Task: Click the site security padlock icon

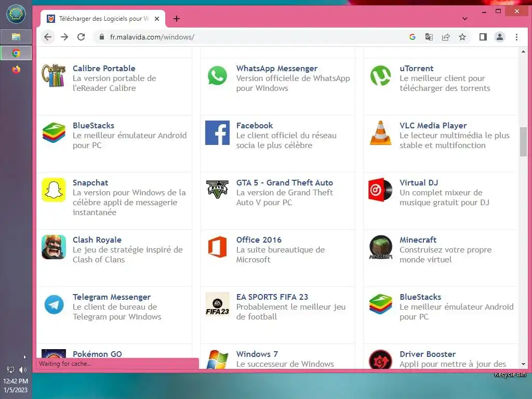Action: [101, 37]
